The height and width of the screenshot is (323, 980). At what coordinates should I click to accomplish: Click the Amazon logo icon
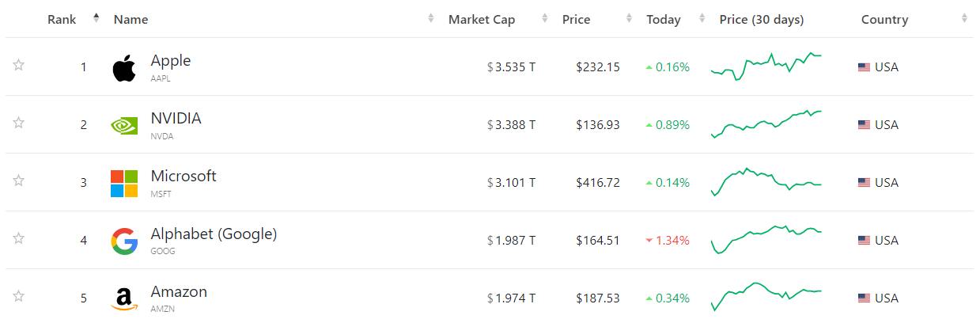[123, 298]
